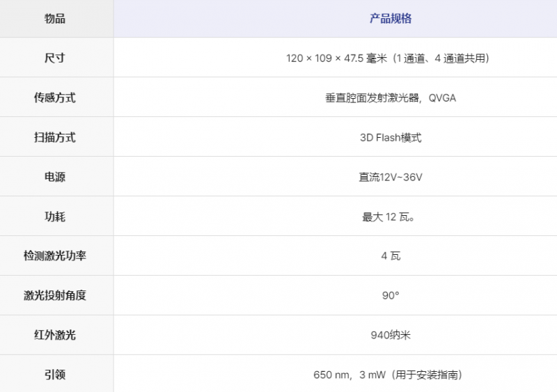Click the 物品 column header
This screenshot has height=392, width=557.
(55, 19)
